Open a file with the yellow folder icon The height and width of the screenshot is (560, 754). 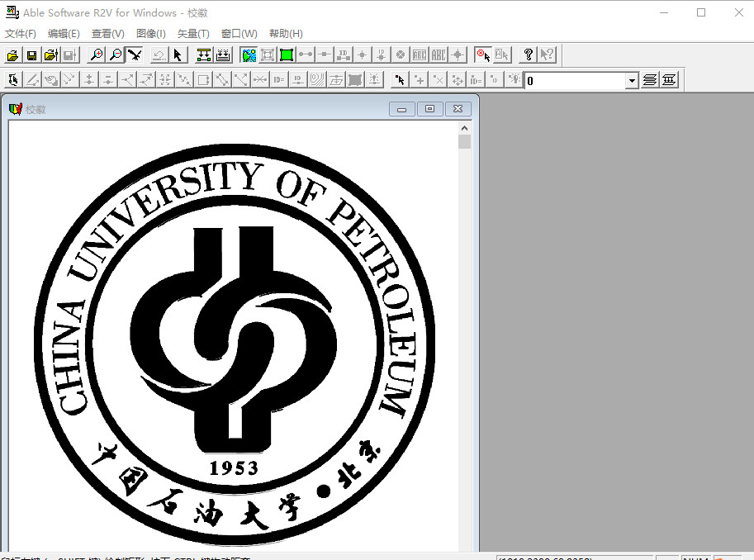[x=12, y=55]
